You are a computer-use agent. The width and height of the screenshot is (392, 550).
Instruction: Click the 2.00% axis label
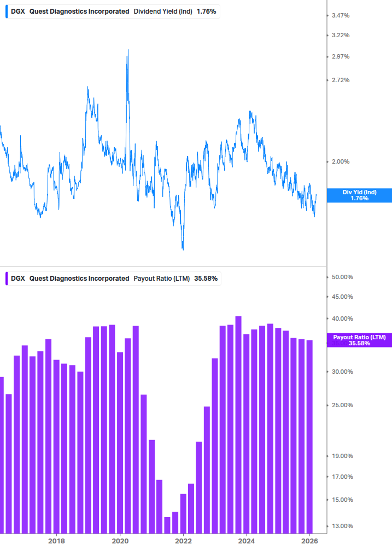click(x=341, y=161)
